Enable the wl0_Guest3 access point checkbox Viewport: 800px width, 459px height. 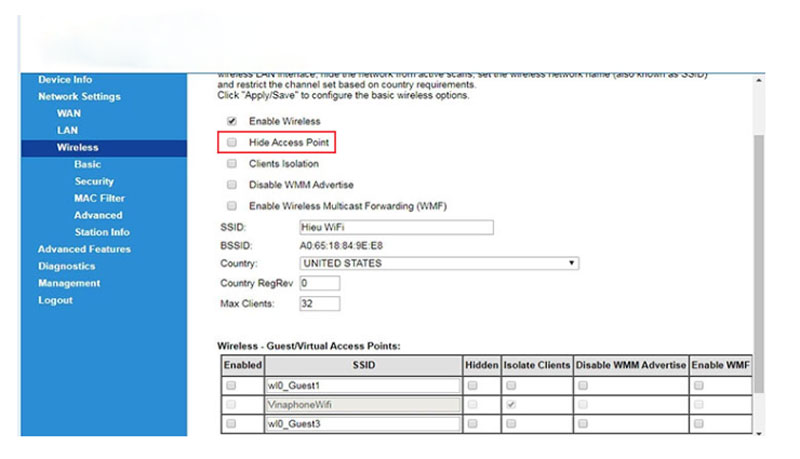point(231,424)
